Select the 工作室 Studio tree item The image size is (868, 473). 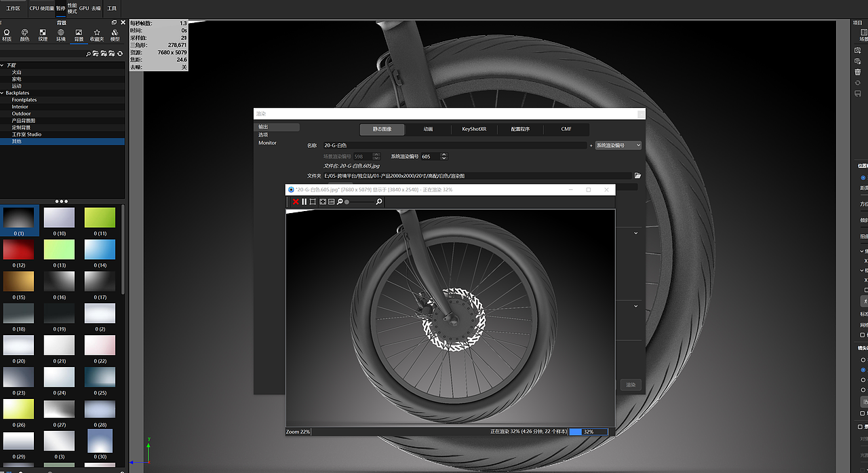[26, 134]
